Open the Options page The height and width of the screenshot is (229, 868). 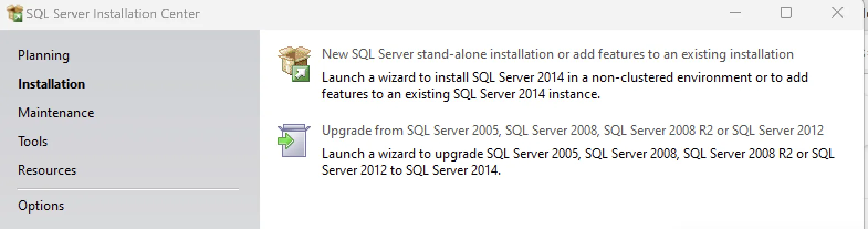(41, 206)
